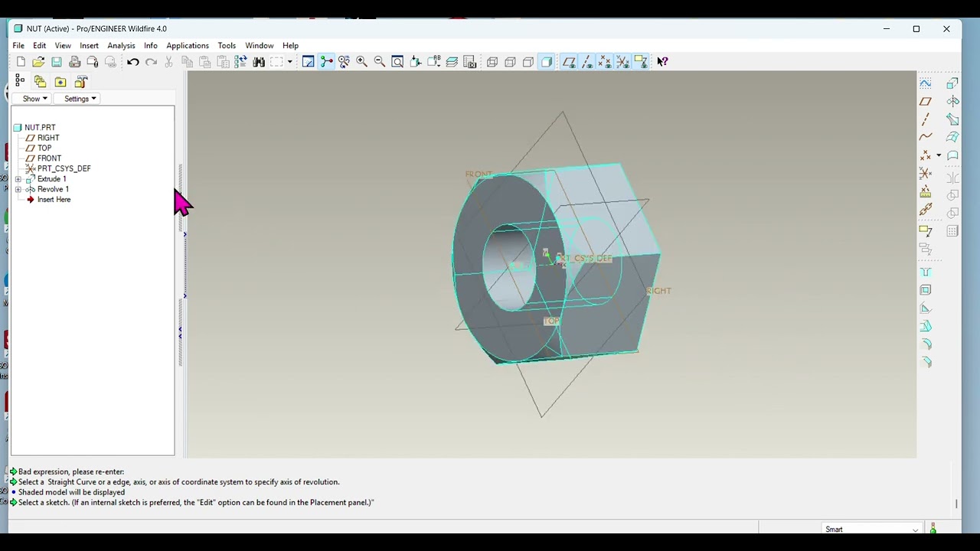Toggle wireframe display mode
The width and height of the screenshot is (980, 551).
(x=492, y=62)
